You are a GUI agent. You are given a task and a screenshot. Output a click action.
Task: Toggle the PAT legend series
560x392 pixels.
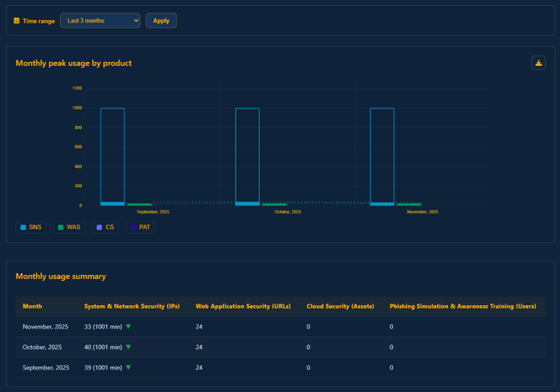140,227
